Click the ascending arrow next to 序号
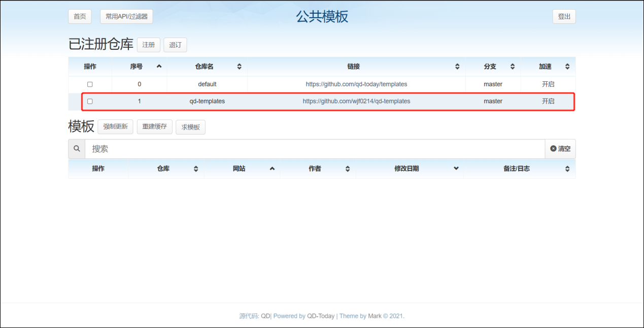Screen dimensions: 644x328 click(x=159, y=67)
